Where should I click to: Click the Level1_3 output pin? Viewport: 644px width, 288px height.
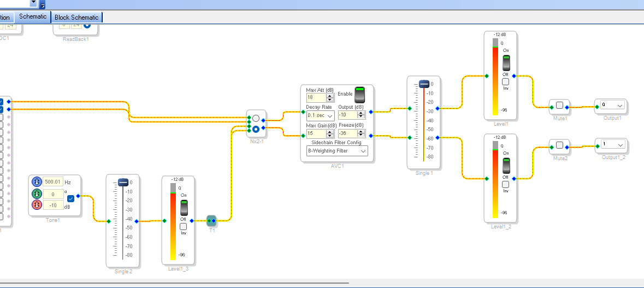pos(192,221)
